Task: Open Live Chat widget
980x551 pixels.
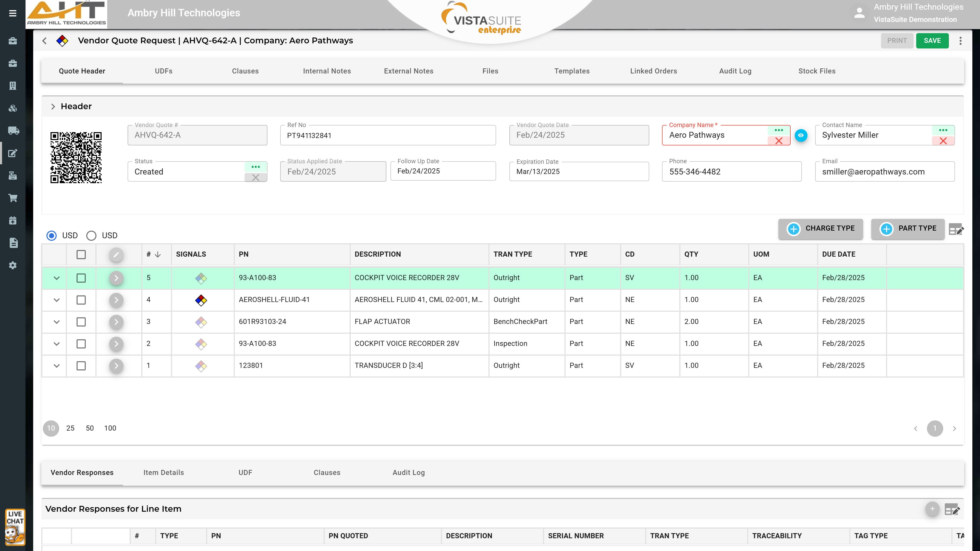Action: [x=15, y=527]
